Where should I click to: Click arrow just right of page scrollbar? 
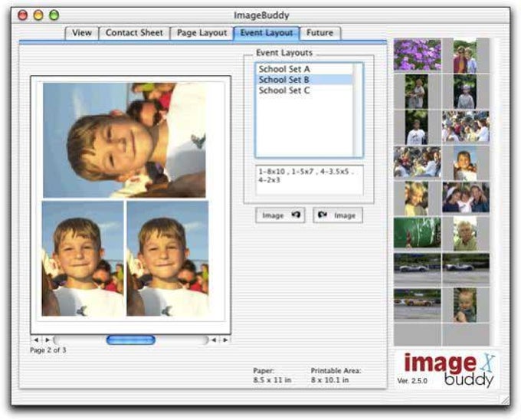coord(214,340)
